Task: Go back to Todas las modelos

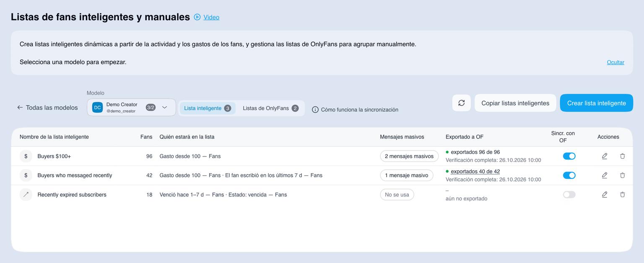Action: pos(47,108)
